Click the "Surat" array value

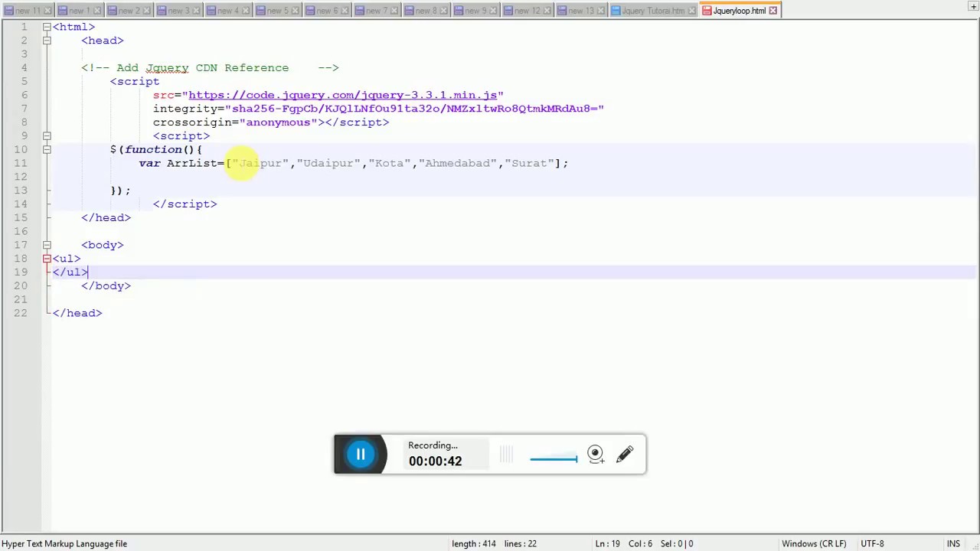pyautogui.click(x=529, y=163)
